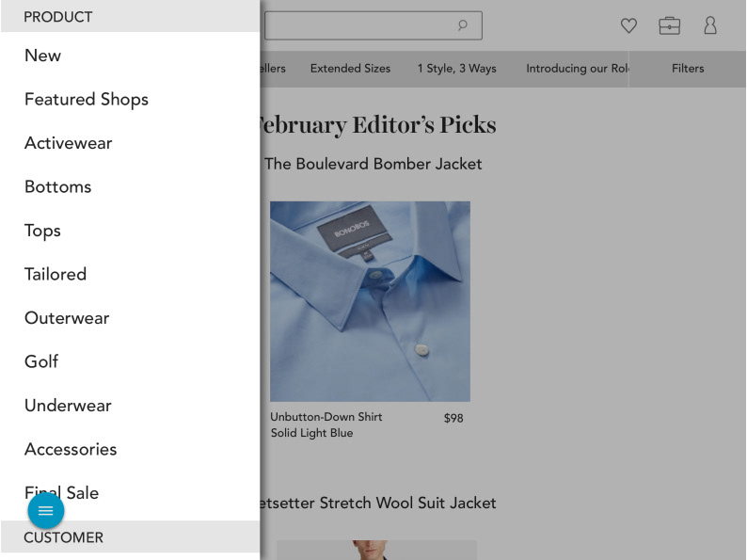Viewport: 747px width, 560px height.
Task: Select New in the product menu
Action: click(43, 56)
